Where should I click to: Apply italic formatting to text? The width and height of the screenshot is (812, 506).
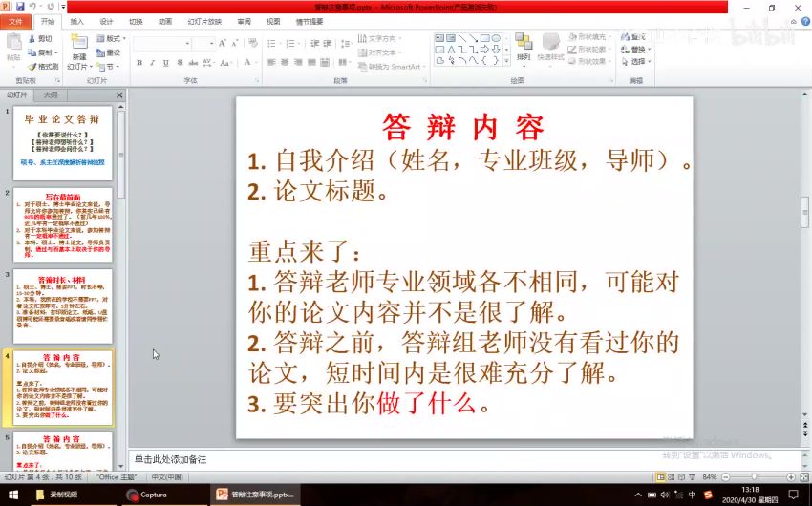pos(153,63)
